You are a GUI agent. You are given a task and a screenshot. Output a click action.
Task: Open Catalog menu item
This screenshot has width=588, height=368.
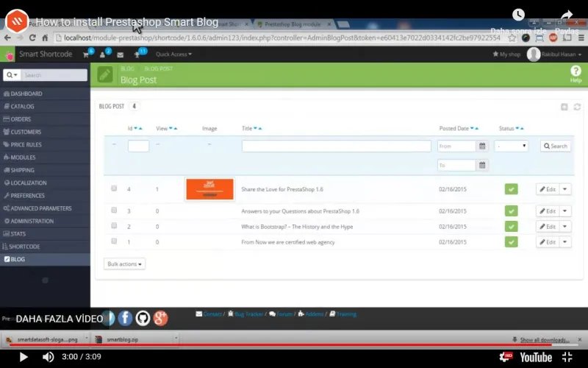(45, 106)
